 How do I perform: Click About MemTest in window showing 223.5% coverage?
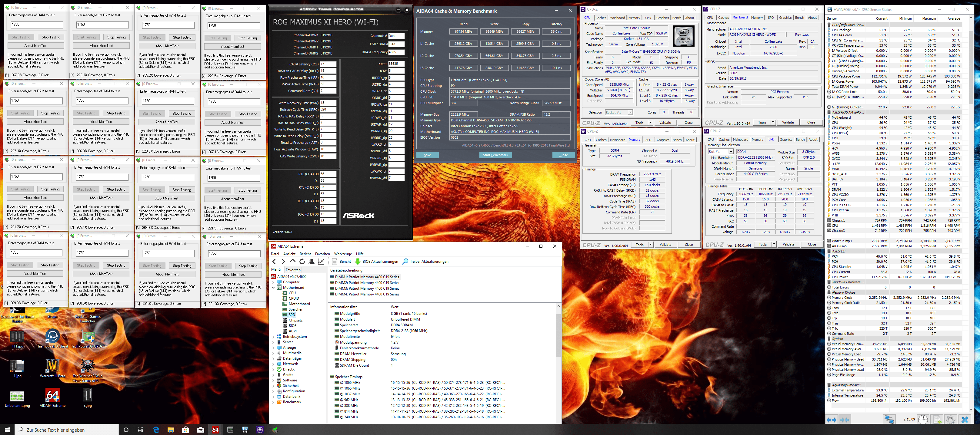[232, 47]
